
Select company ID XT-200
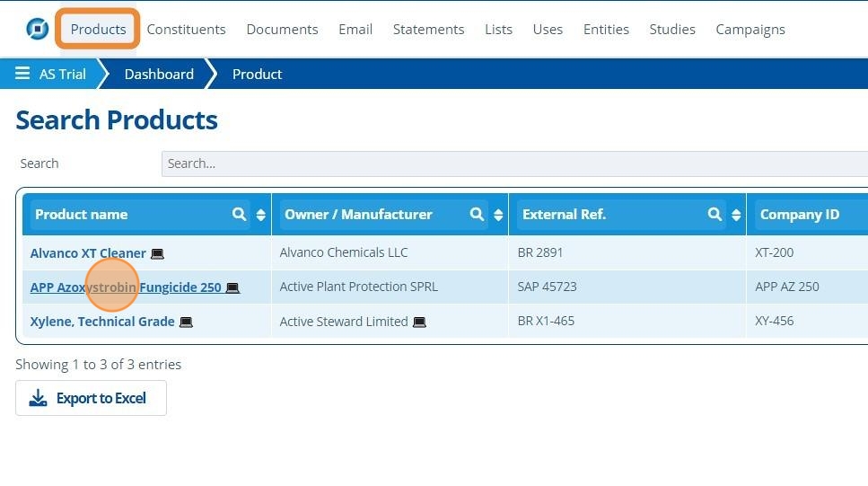(x=775, y=252)
